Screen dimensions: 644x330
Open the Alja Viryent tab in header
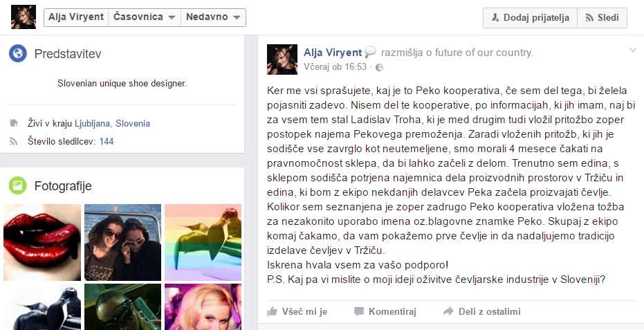coord(76,17)
